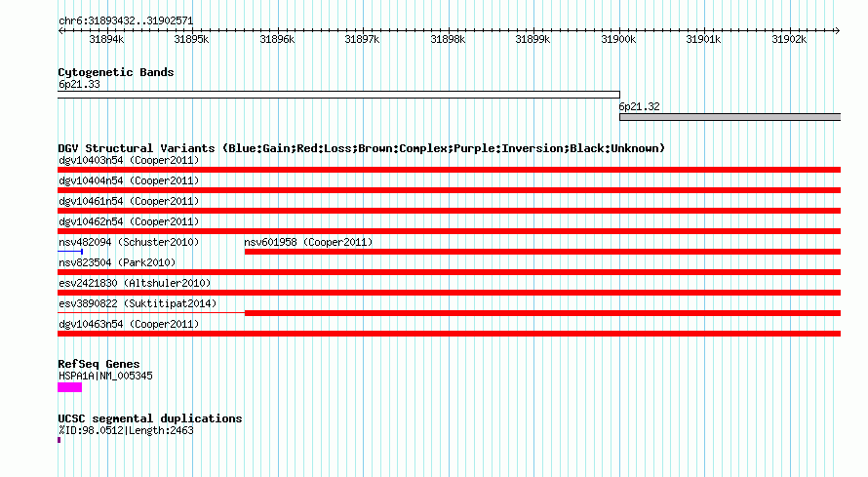Open variant label esv2421830 (Altshuler2010)
This screenshot has width=868, height=477.
pyautogui.click(x=135, y=283)
